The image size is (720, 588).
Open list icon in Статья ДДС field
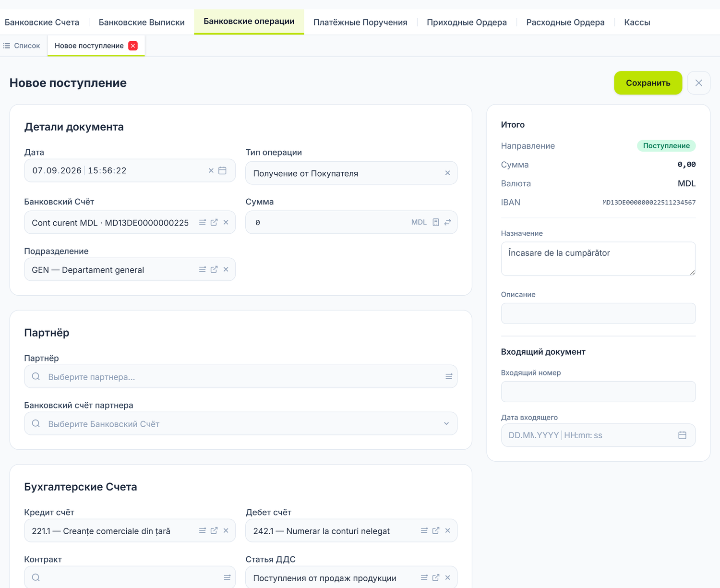coord(424,577)
